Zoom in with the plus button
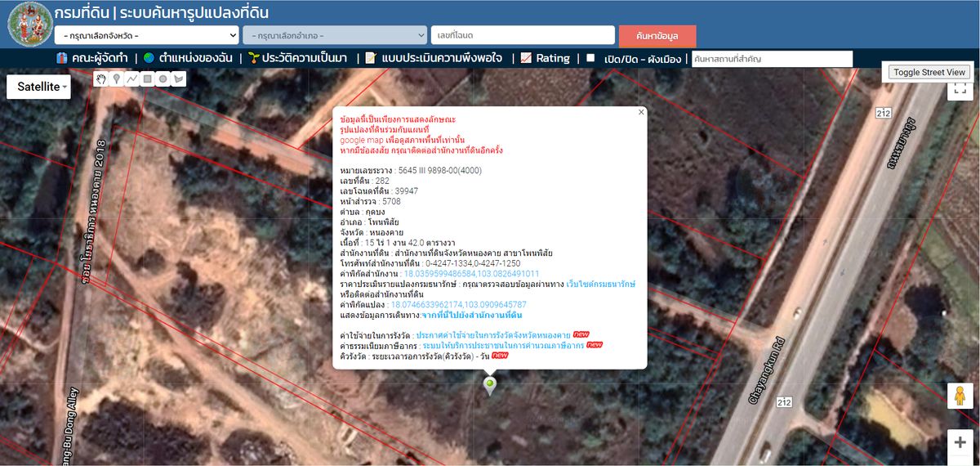Screen dimensions: 980x466 click(x=960, y=442)
